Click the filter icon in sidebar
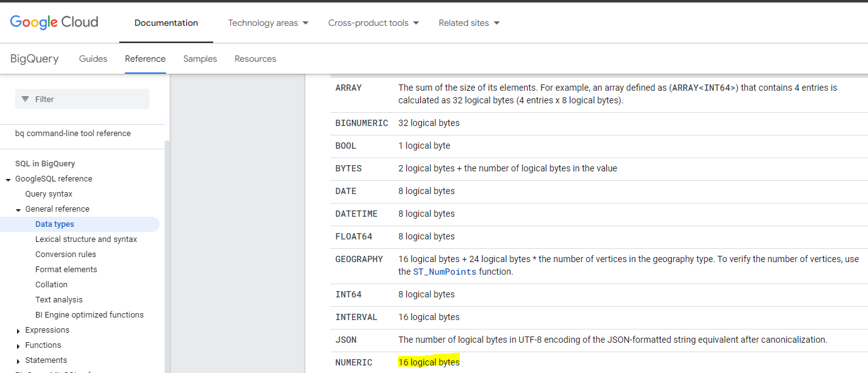The height and width of the screenshot is (373, 868). 25,99
